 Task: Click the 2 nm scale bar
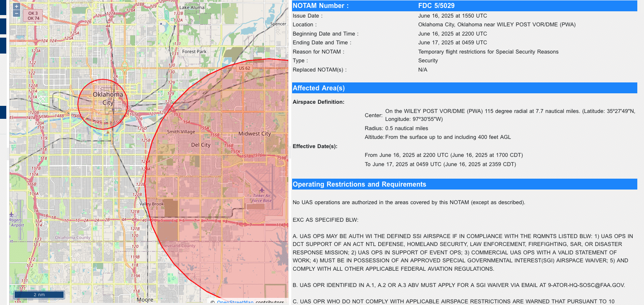39,295
